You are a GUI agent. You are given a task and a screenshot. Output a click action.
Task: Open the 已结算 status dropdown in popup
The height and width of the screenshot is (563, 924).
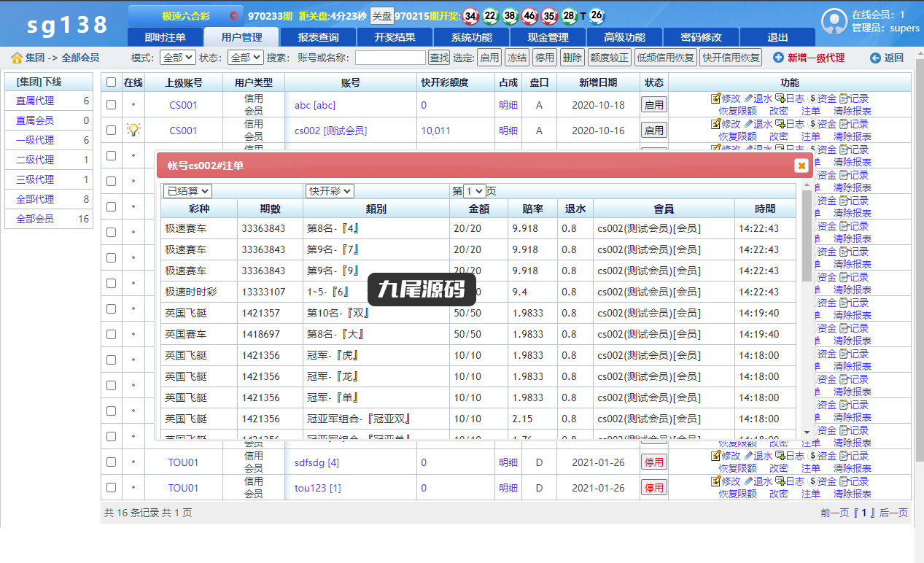(187, 191)
